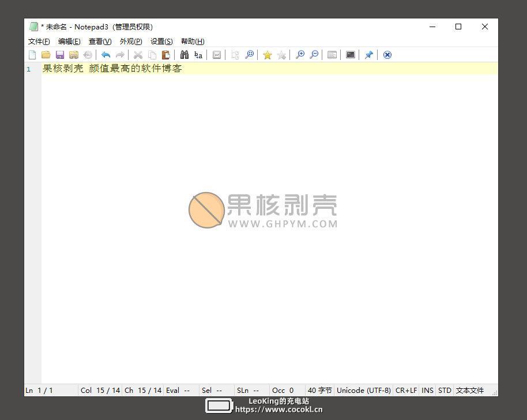Browse files with the folder-browse toolbar icon
Viewport: 527px width, 420px height.
click(74, 55)
